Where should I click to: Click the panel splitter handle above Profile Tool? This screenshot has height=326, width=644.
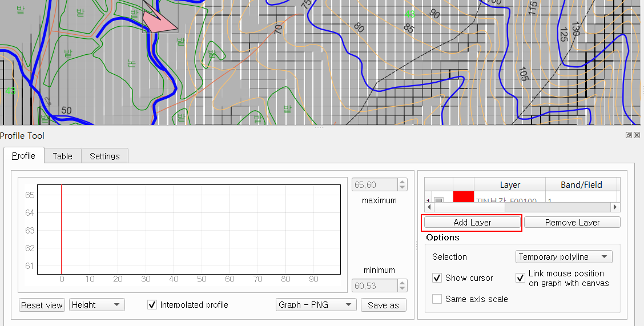(x=320, y=128)
